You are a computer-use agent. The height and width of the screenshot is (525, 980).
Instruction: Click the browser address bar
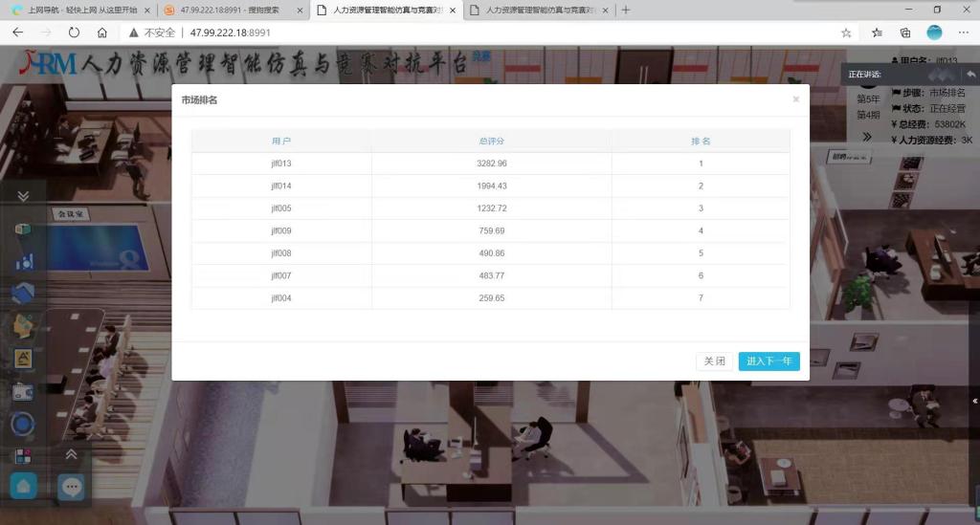click(x=479, y=33)
